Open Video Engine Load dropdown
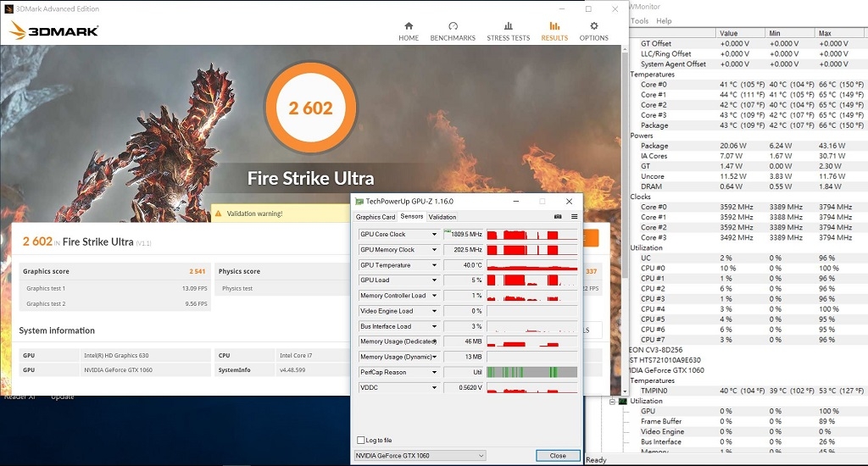868x466 pixels. tap(435, 311)
